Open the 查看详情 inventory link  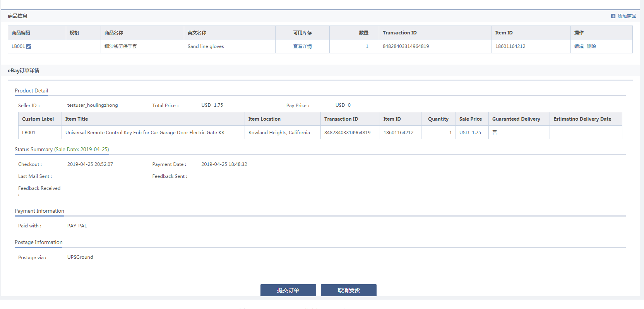302,46
